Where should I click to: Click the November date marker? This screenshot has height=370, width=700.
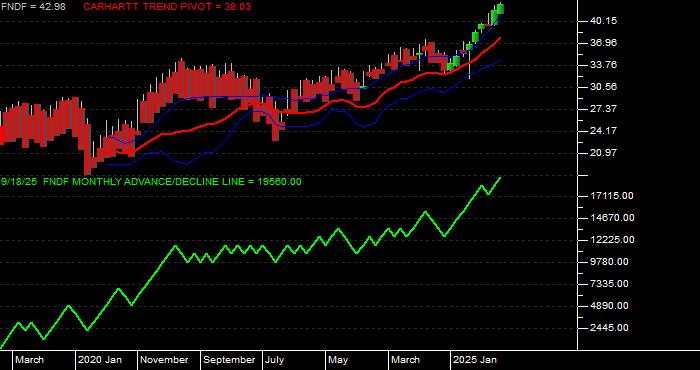click(165, 360)
